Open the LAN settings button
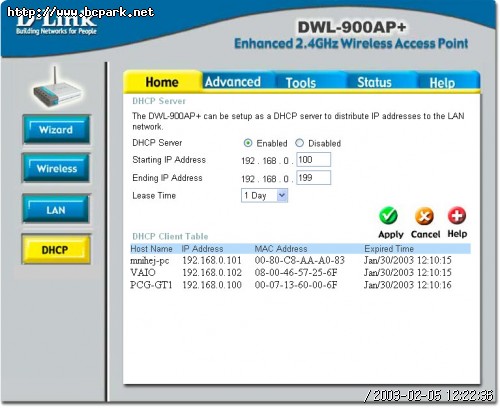This screenshot has height=408, width=500. point(56,210)
